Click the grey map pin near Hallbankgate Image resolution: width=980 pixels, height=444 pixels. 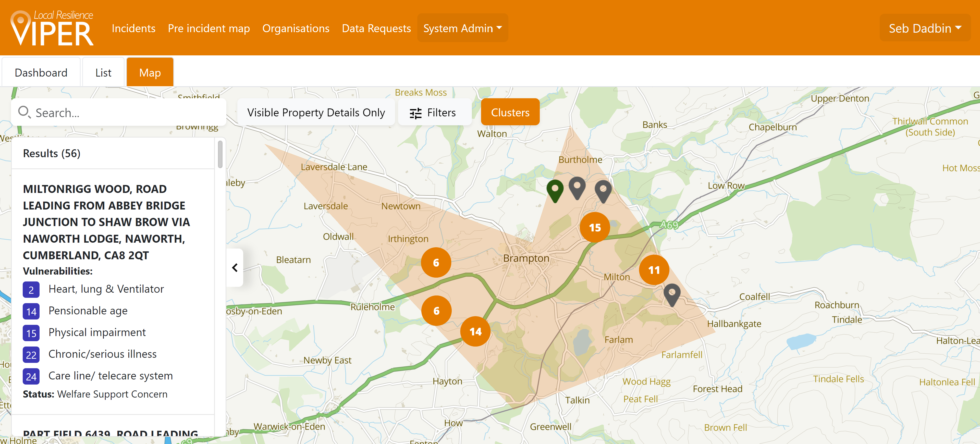pyautogui.click(x=672, y=293)
